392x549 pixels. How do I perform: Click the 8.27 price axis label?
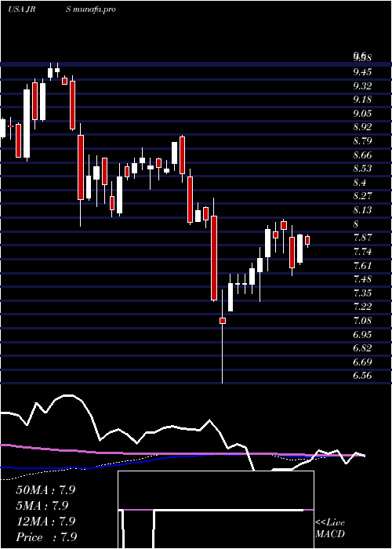362,196
